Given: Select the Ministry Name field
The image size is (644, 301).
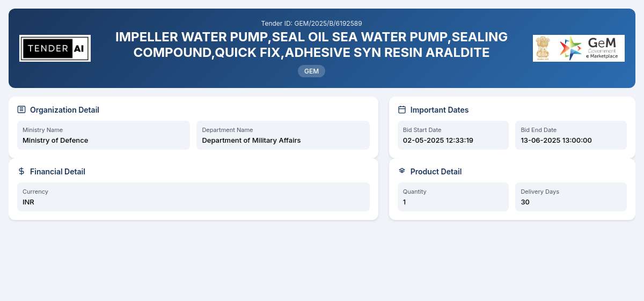Looking at the screenshot, I should [x=104, y=135].
